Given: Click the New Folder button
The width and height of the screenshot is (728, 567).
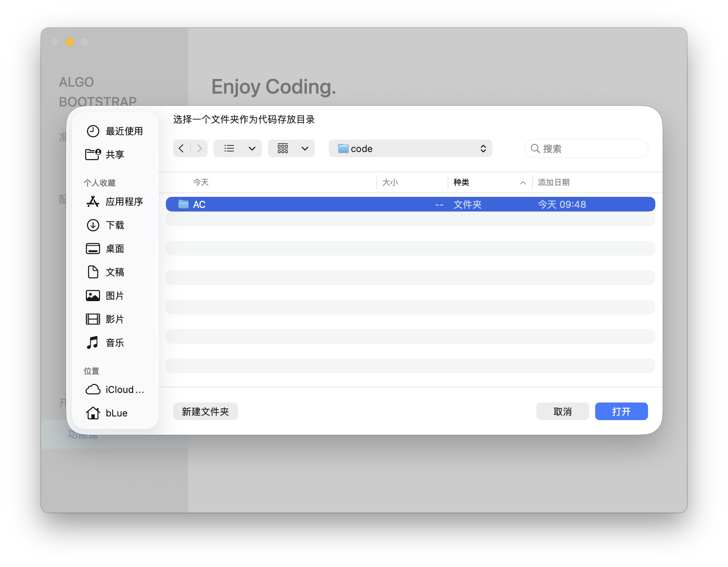Looking at the screenshot, I should click(205, 411).
